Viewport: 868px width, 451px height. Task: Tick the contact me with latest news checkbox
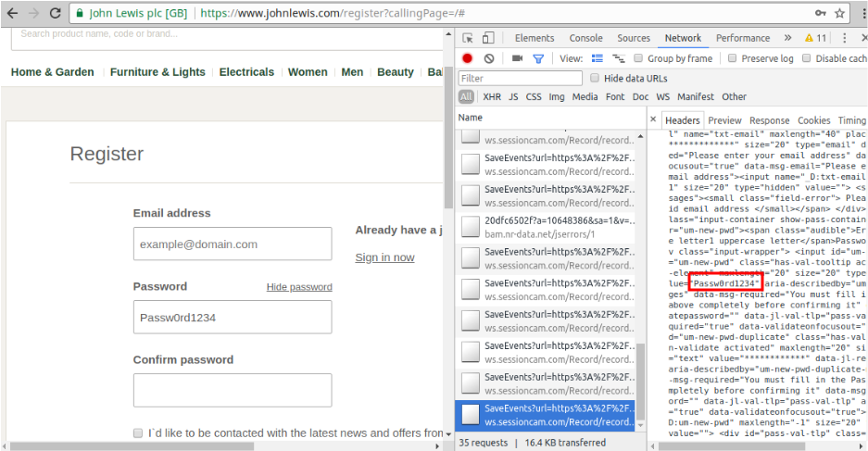[x=138, y=432]
